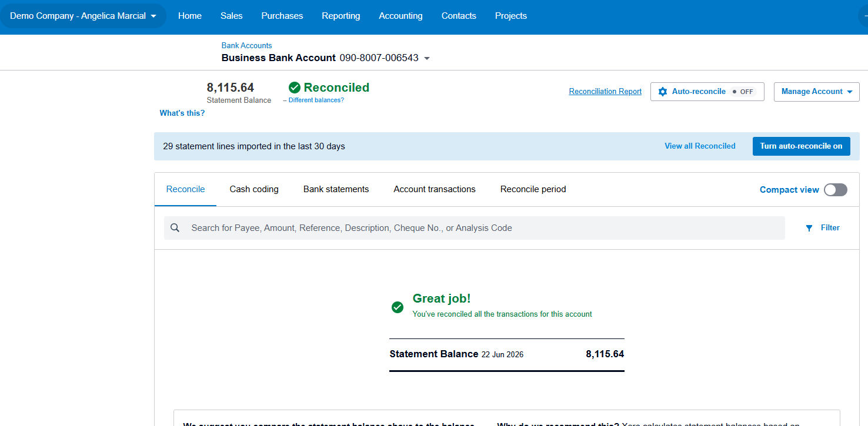Expand the Demo Company organisation menu
The width and height of the screenshot is (868, 426).
[x=83, y=16]
